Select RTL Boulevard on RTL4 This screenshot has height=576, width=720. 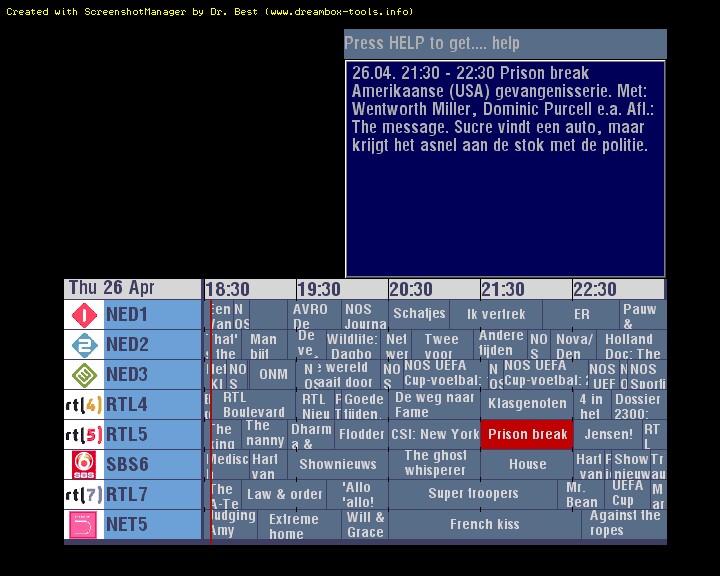coord(253,405)
